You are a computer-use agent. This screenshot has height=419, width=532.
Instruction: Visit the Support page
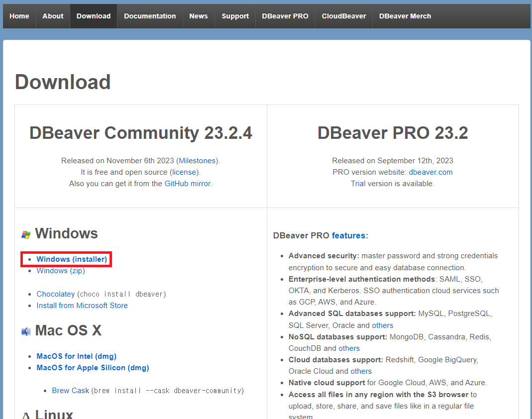235,16
